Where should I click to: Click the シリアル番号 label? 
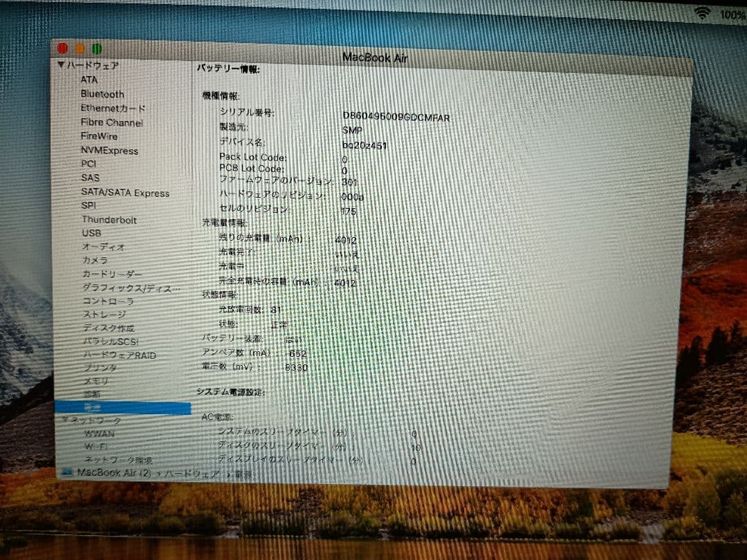[247, 113]
